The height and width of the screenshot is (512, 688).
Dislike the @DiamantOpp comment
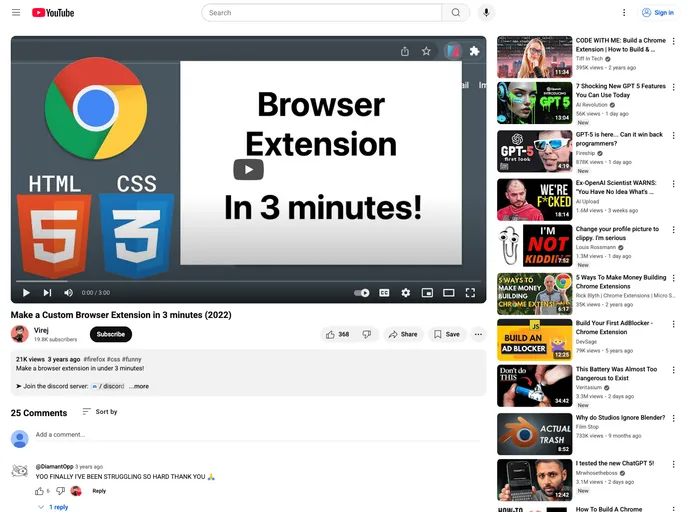point(61,491)
